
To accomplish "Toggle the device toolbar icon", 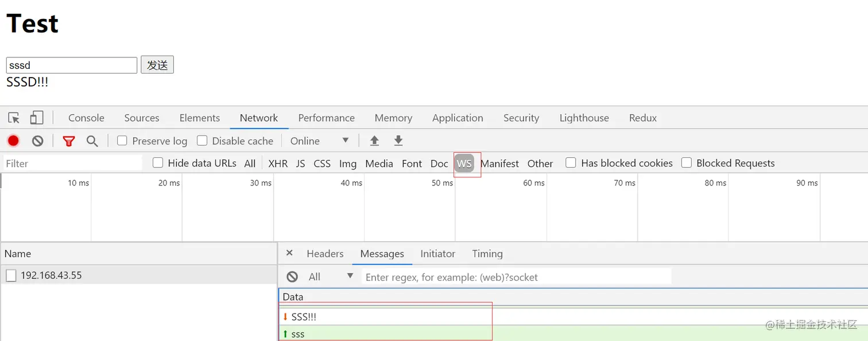I will point(37,118).
